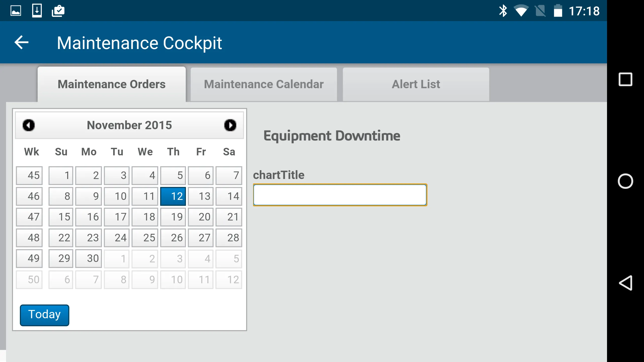Select greyed December 6 date
The width and height of the screenshot is (644, 362).
(61, 280)
